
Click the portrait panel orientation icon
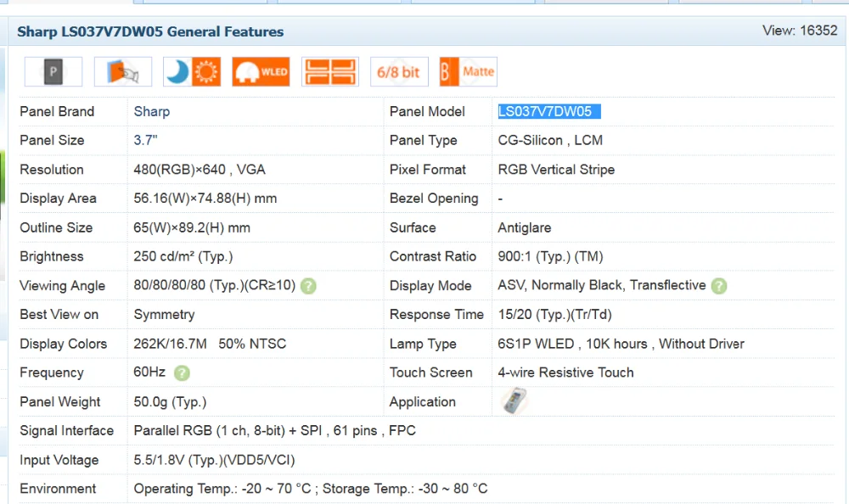click(53, 71)
